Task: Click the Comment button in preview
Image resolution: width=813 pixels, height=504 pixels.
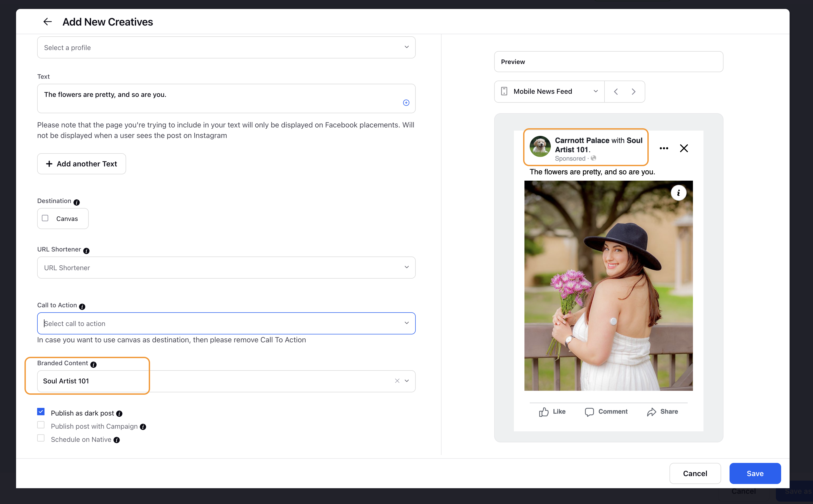Action: pos(606,412)
